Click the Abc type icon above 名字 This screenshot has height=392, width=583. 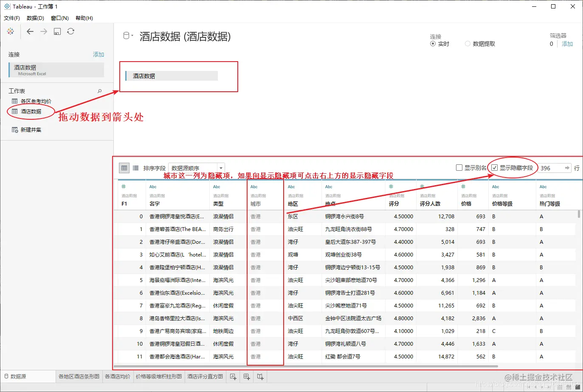pos(153,187)
